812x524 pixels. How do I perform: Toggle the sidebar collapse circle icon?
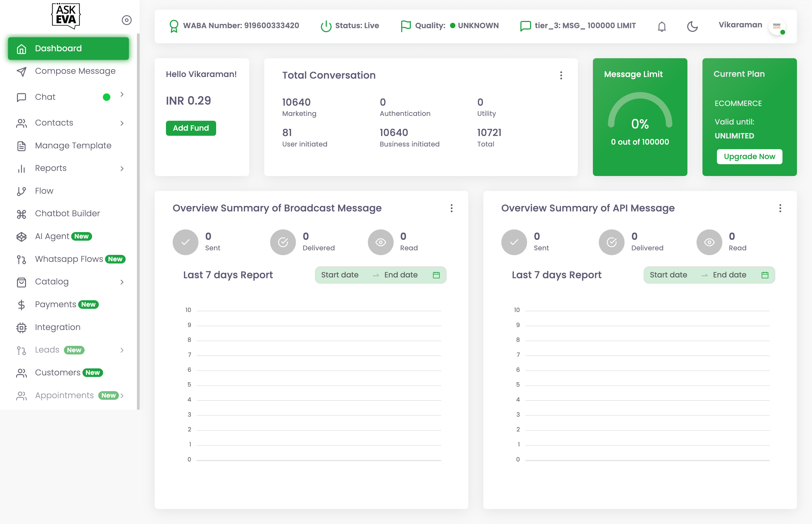(127, 20)
